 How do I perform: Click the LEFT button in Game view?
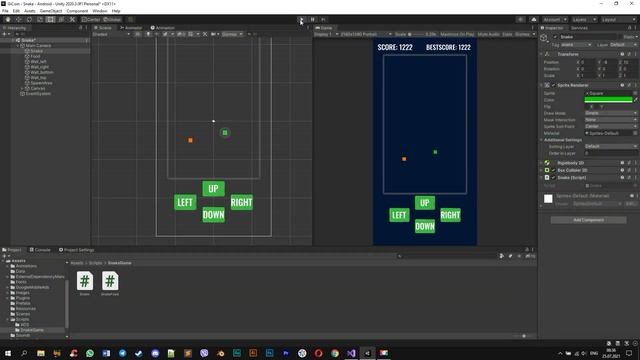399,215
